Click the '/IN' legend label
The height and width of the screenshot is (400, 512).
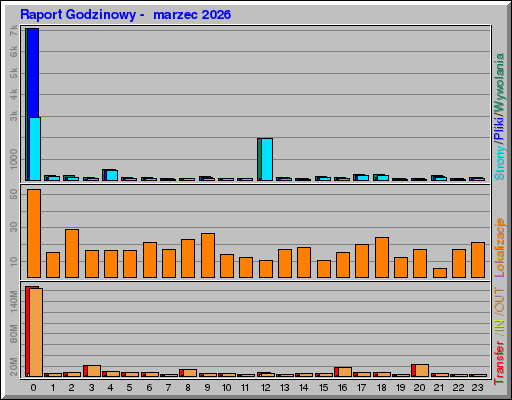[x=499, y=328]
